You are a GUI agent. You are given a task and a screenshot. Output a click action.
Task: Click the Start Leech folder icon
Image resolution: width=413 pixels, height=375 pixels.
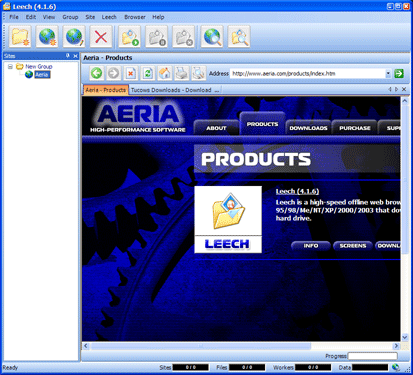click(130, 37)
